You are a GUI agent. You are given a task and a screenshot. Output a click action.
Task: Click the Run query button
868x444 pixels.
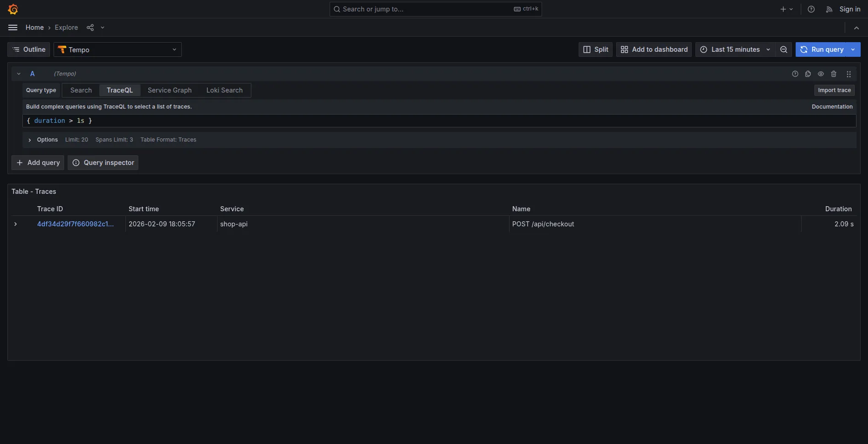822,49
